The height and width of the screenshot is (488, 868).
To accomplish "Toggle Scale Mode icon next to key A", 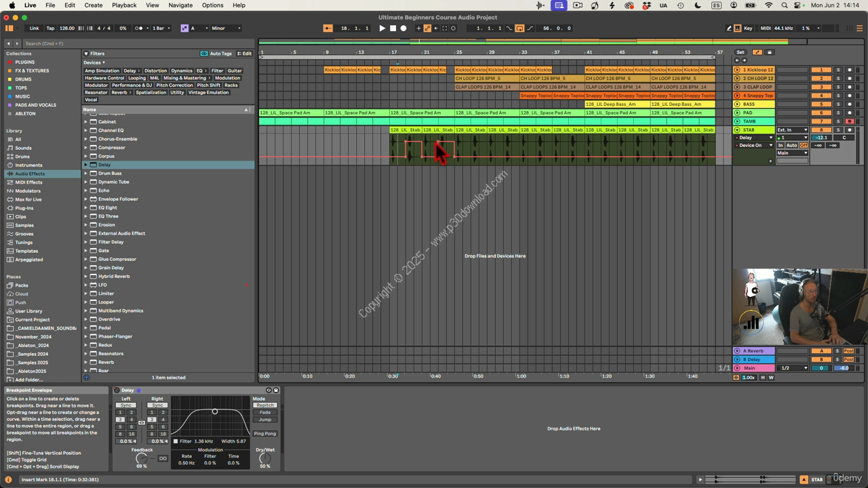I will click(x=184, y=28).
